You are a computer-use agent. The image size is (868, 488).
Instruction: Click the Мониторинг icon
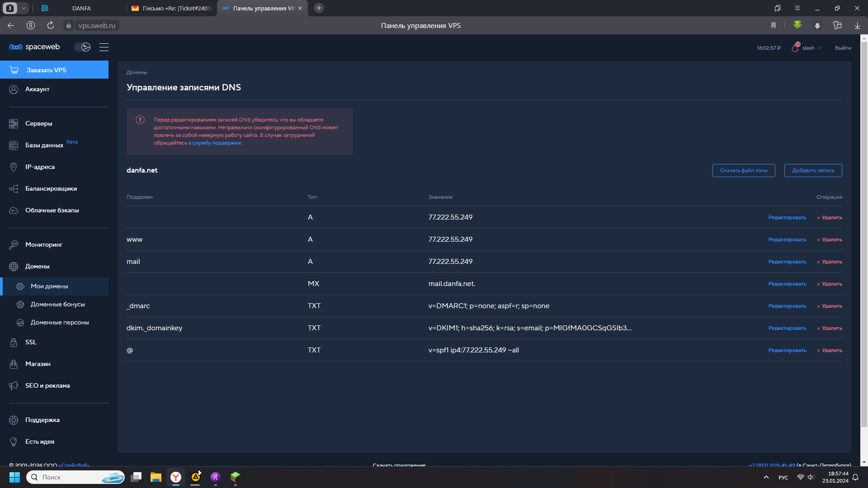(x=14, y=245)
